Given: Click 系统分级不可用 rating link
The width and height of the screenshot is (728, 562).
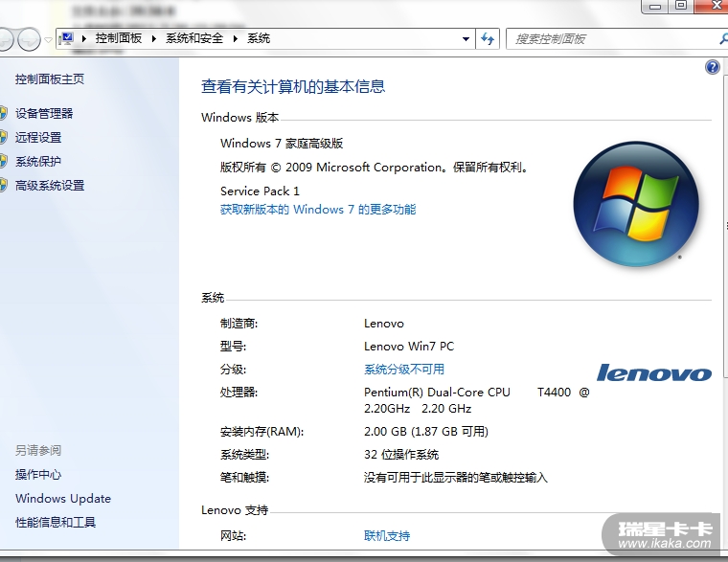Looking at the screenshot, I should point(404,370).
